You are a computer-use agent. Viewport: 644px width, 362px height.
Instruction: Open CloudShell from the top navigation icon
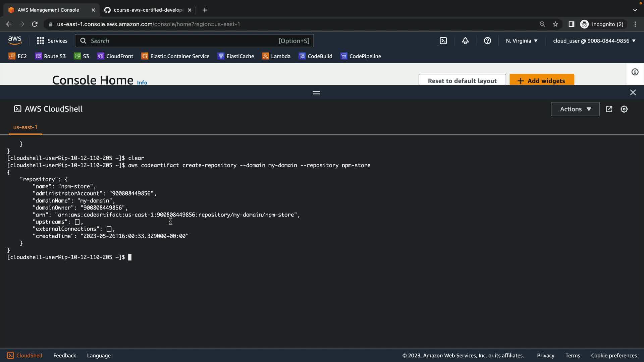443,41
